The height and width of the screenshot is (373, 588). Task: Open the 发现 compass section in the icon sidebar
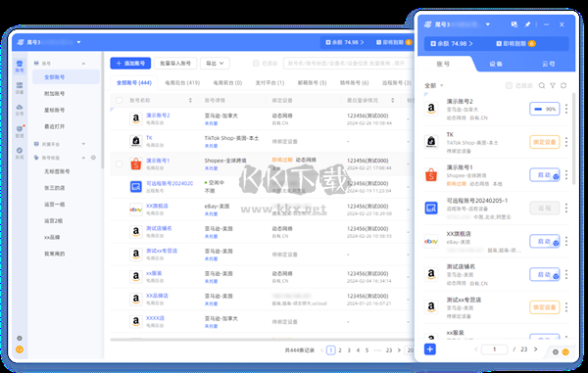coord(20,153)
